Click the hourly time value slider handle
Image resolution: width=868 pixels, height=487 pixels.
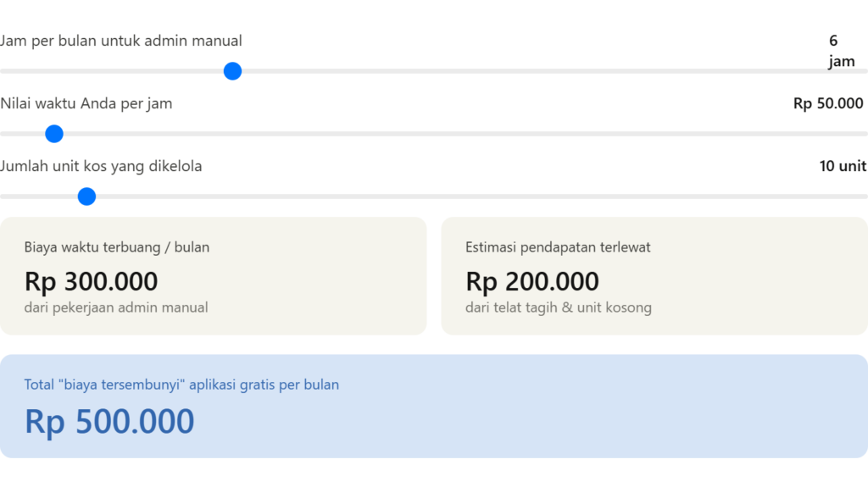[x=54, y=134]
